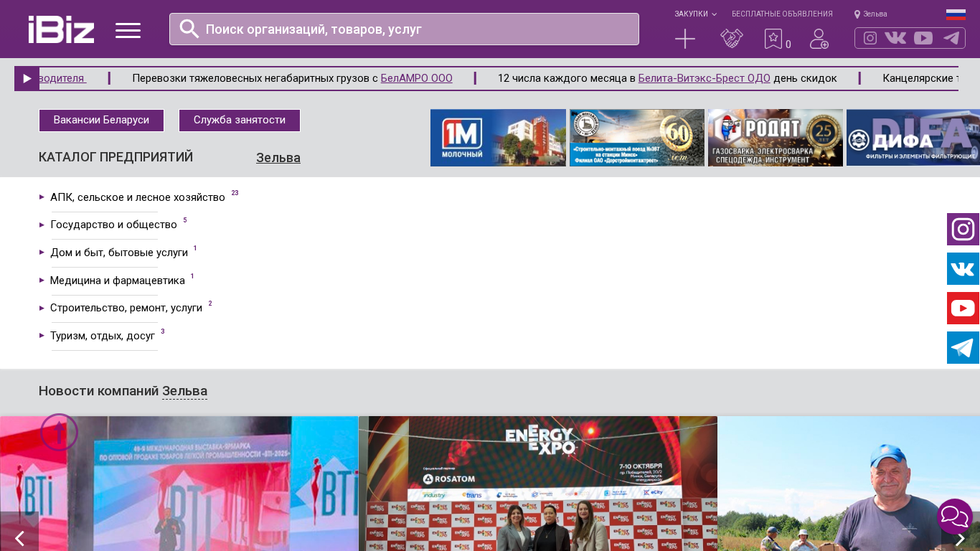Focus the search organizations input field
Screen dimensions: 980x551
tap(404, 29)
